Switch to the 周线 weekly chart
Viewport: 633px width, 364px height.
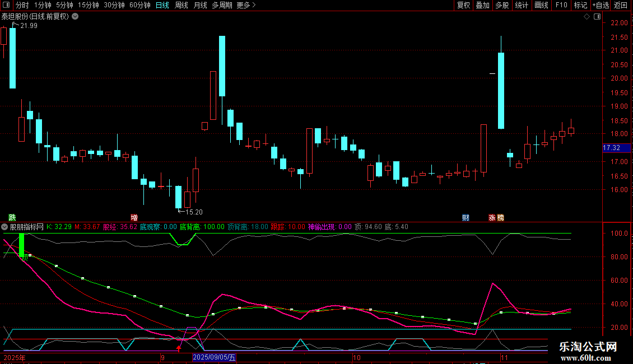[x=181, y=5]
